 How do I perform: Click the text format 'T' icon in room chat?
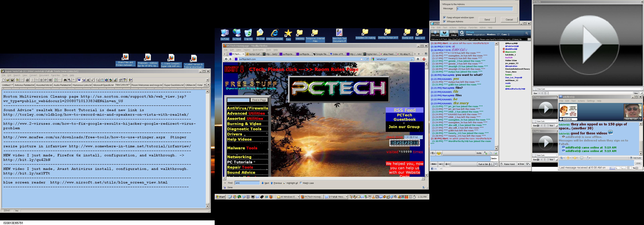point(433,153)
